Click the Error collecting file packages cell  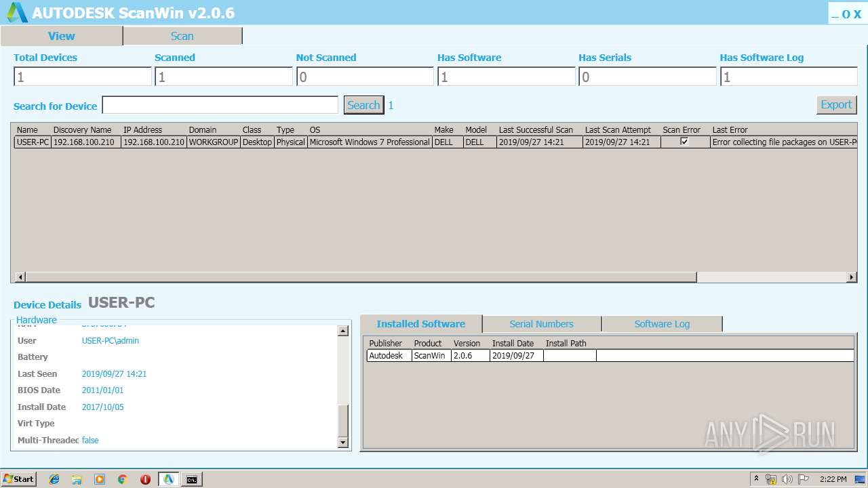click(x=784, y=142)
